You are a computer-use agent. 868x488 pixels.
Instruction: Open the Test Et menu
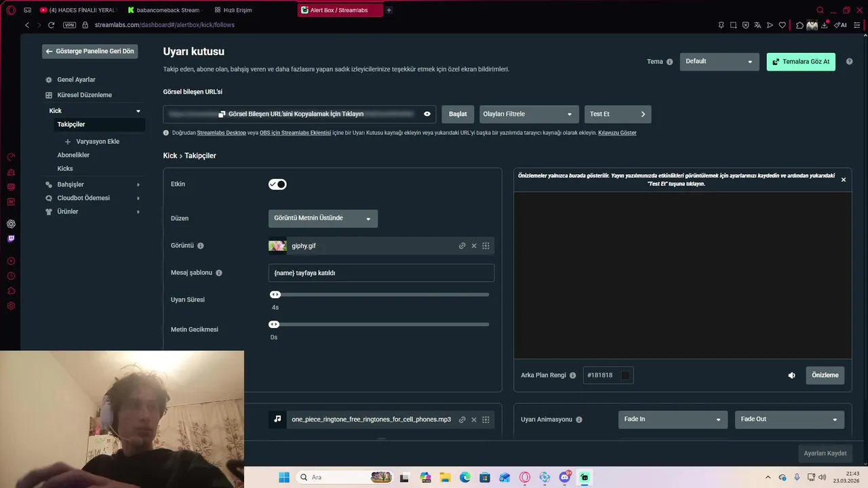(618, 114)
